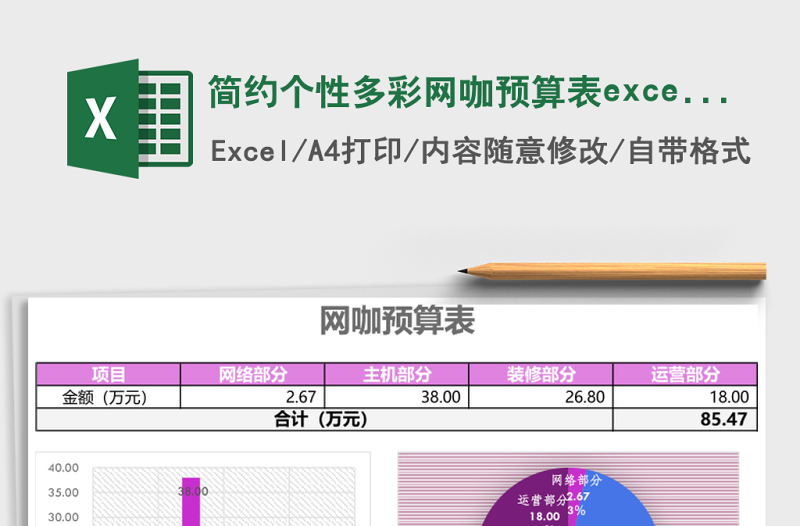Image resolution: width=800 pixels, height=526 pixels.
Task: Click the table cell showing 38.00
Action: (x=396, y=397)
